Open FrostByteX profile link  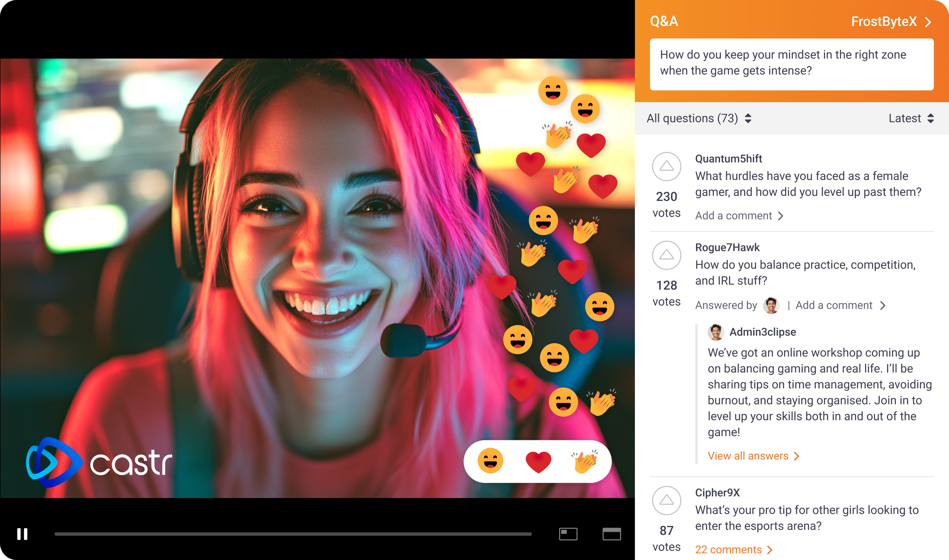[x=884, y=21]
